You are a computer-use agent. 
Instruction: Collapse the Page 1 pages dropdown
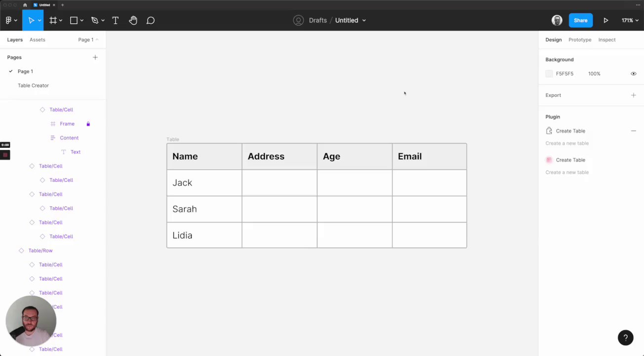click(88, 40)
